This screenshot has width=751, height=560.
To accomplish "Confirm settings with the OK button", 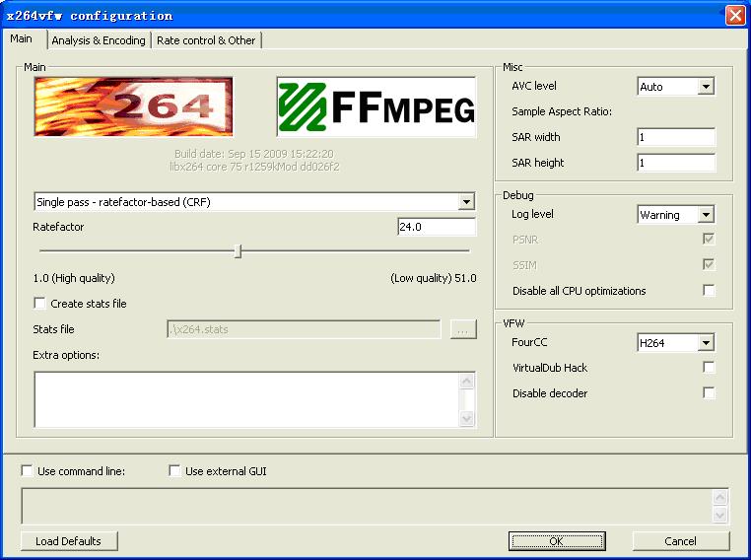I will point(556,541).
